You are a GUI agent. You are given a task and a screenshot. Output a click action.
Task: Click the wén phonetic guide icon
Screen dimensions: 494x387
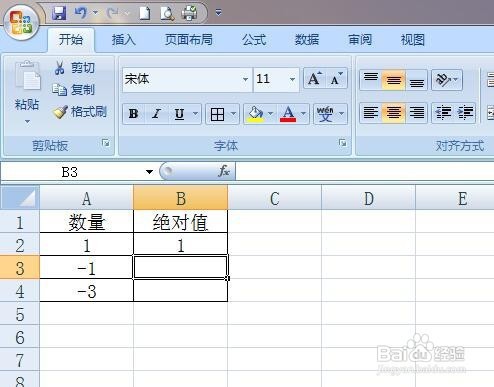(x=325, y=114)
